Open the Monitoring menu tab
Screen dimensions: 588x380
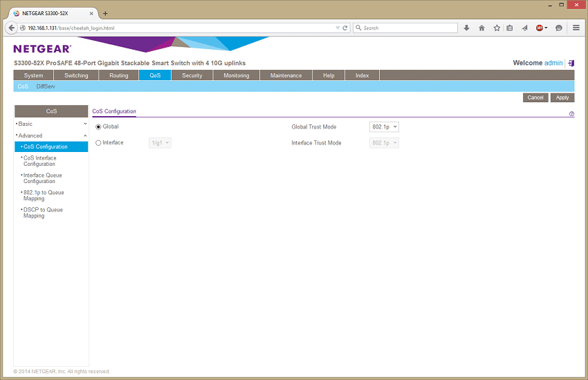coord(237,75)
